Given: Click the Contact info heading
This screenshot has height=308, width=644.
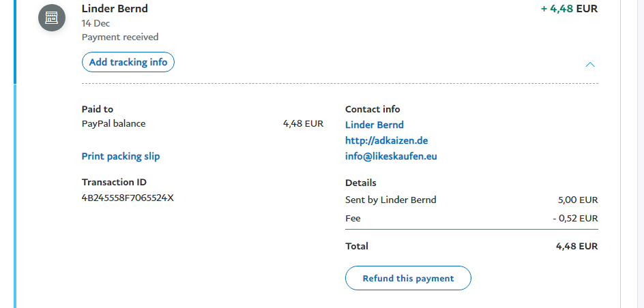Looking at the screenshot, I should (372, 109).
